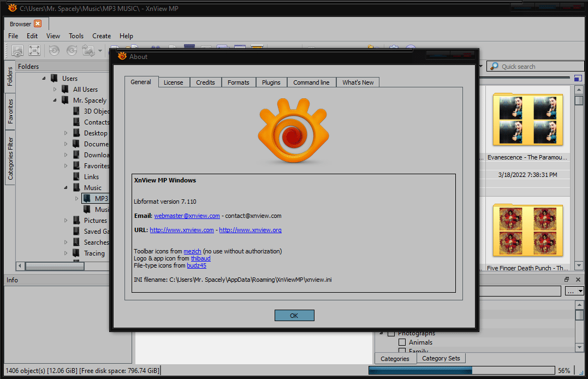This screenshot has height=379, width=588.
Task: Tick the Family category checkbox
Action: (x=402, y=351)
